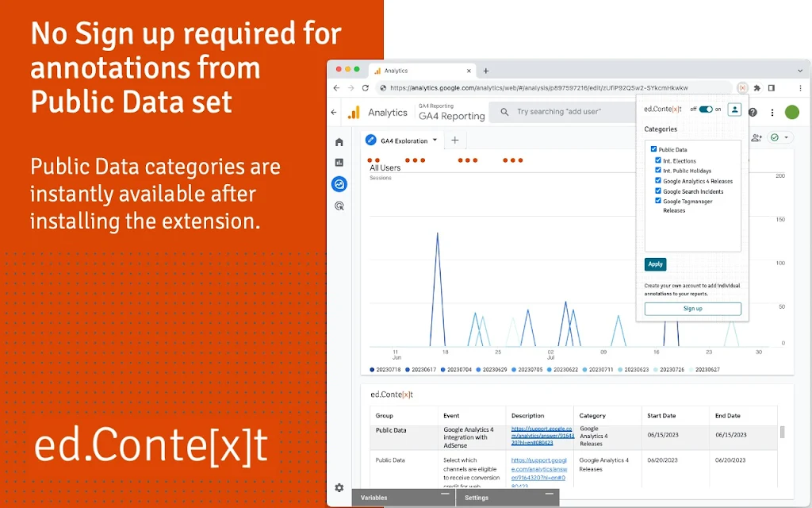Open the support link in the second row

point(538,473)
